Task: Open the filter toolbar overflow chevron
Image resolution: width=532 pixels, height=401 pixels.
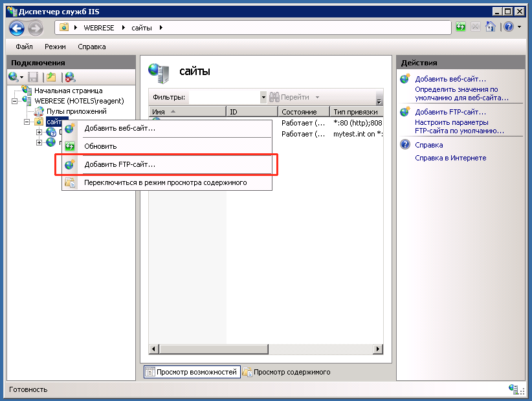Action: tap(379, 101)
